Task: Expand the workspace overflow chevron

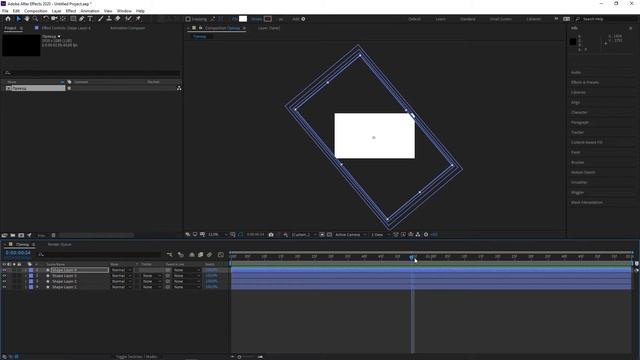Action: point(556,19)
